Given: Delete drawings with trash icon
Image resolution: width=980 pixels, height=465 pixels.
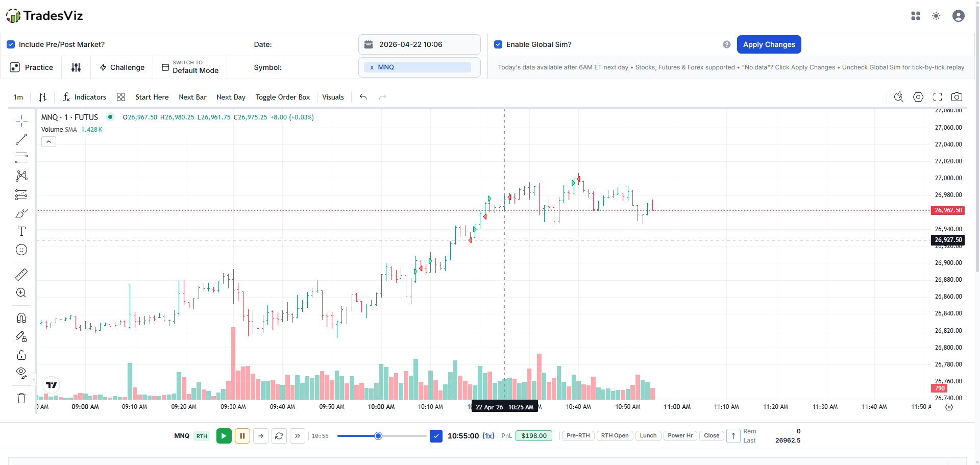Looking at the screenshot, I should pyautogui.click(x=21, y=398).
